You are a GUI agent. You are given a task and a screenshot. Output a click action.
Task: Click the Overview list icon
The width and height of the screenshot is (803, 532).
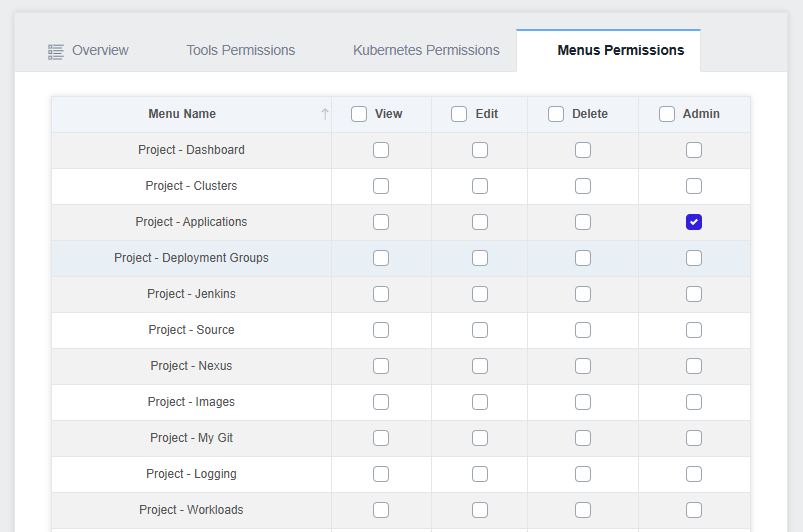coord(56,52)
